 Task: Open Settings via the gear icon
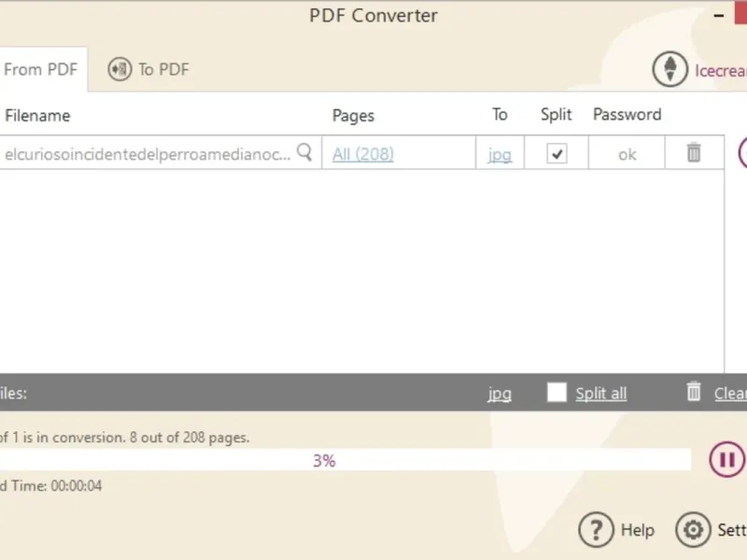[693, 529]
